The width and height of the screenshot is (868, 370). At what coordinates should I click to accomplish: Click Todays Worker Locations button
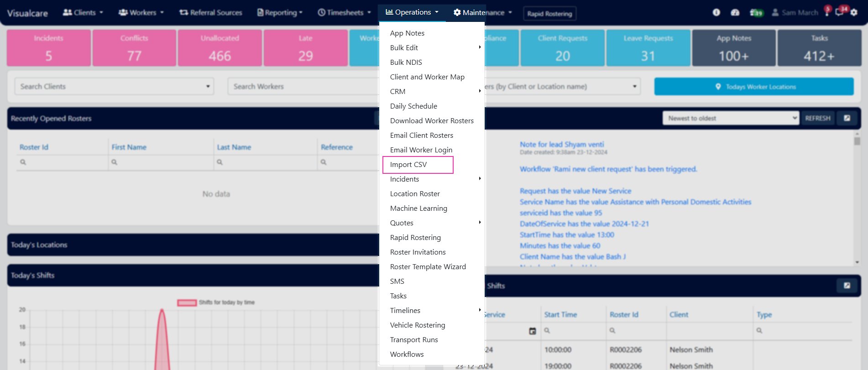pyautogui.click(x=754, y=86)
